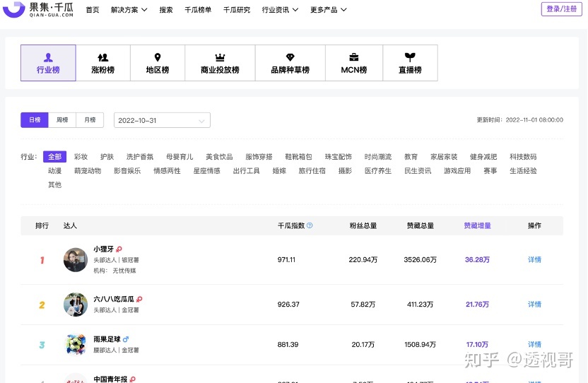Click the rank 1 badge
Viewport: 588px width, 383px height.
point(42,260)
